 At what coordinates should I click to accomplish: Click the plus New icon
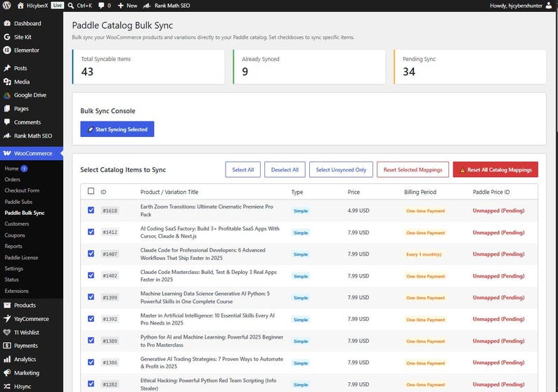pyautogui.click(x=121, y=6)
